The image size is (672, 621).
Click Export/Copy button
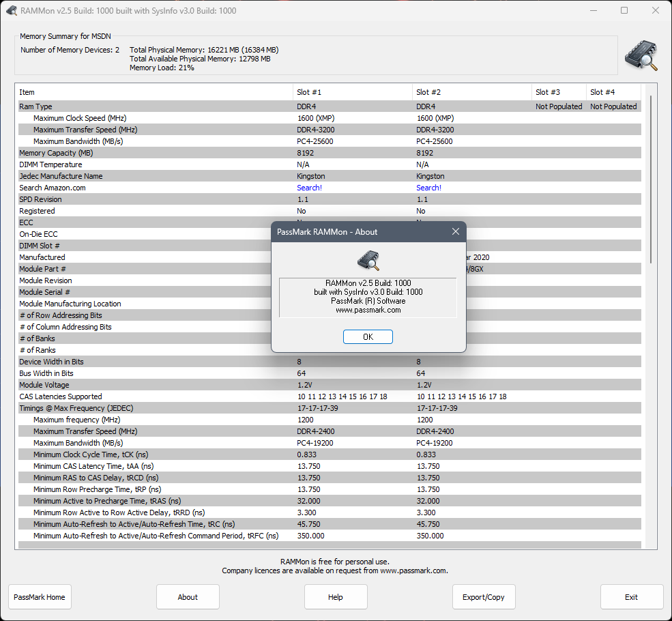pyautogui.click(x=484, y=597)
